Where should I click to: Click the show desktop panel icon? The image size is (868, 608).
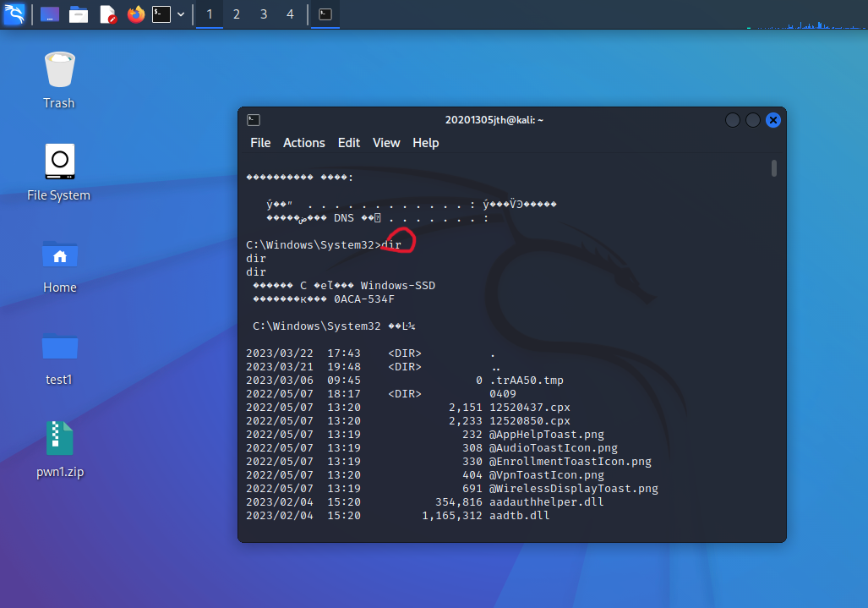(x=50, y=14)
